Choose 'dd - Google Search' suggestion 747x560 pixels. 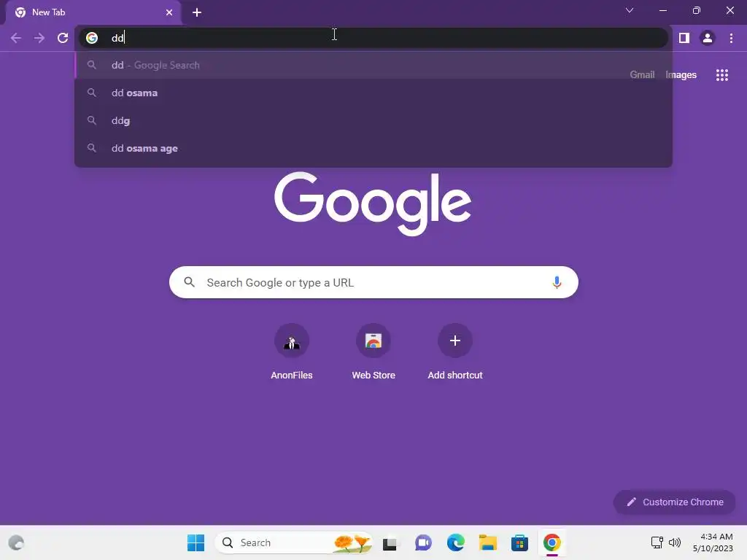(373, 65)
